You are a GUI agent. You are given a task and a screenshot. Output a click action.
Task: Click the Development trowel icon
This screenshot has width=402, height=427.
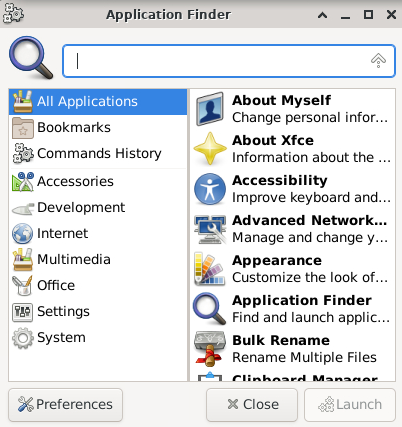pos(23,208)
